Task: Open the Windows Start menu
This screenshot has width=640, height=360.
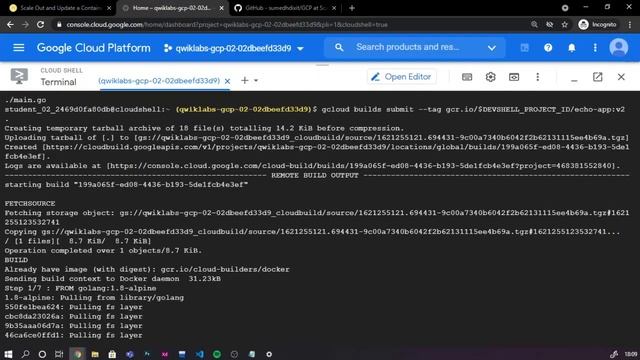Action: (x=8, y=354)
